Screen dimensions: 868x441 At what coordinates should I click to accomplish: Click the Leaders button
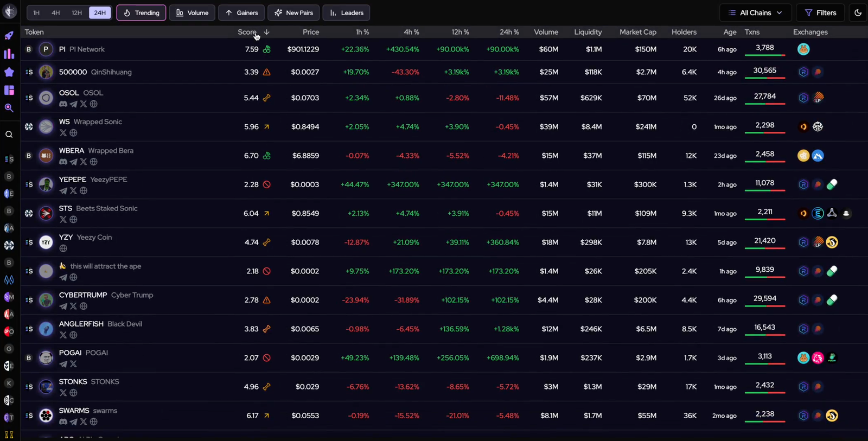click(346, 12)
